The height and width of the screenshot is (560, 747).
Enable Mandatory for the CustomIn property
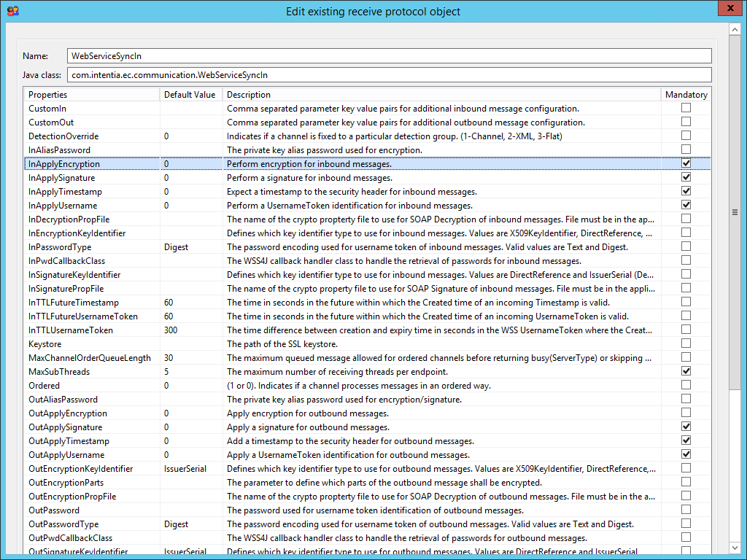[686, 108]
